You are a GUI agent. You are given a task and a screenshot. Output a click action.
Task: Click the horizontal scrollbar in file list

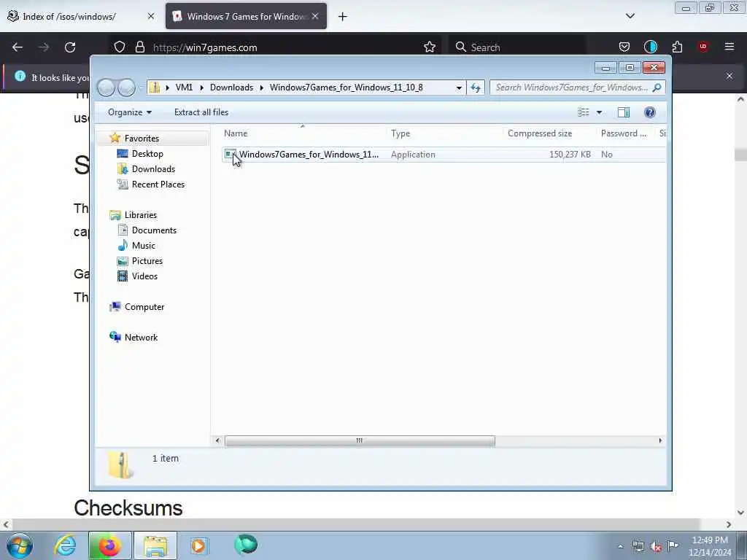pyautogui.click(x=360, y=441)
